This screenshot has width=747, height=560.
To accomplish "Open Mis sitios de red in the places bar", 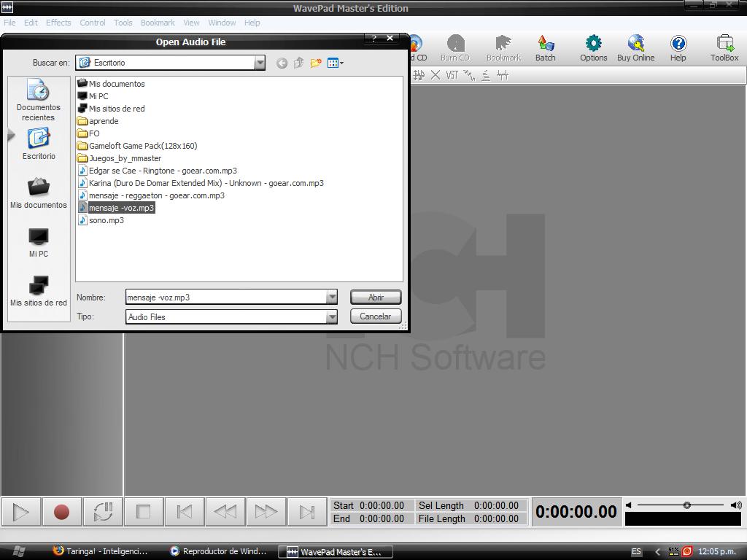I will 39,292.
